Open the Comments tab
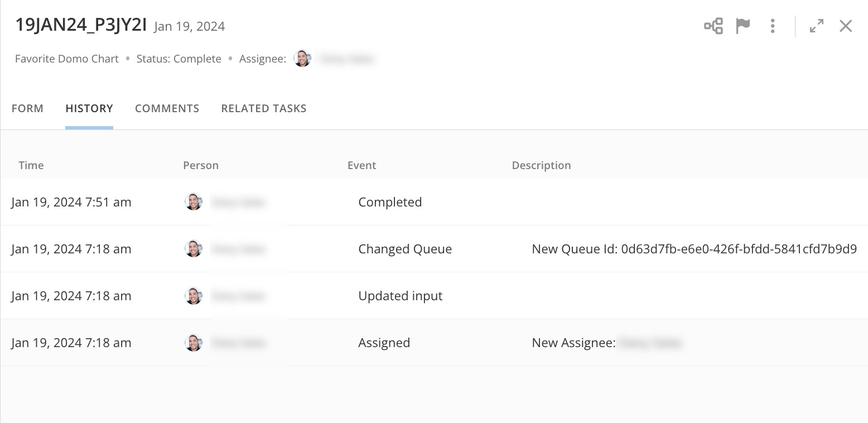Image resolution: width=868 pixels, height=423 pixels. [x=167, y=108]
